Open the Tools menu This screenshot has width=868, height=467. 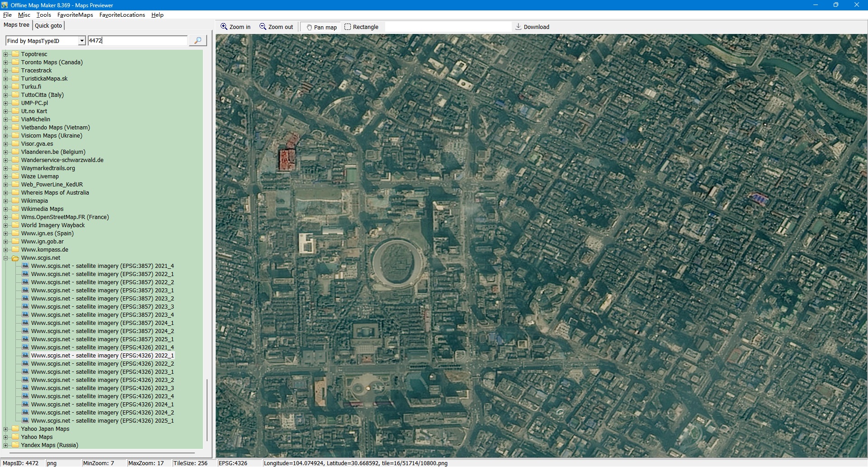43,15
